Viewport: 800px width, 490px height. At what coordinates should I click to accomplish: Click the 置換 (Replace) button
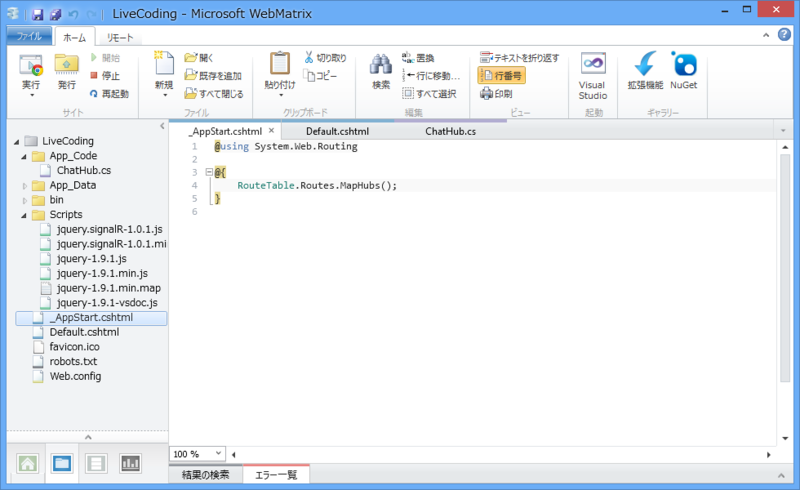(x=418, y=58)
